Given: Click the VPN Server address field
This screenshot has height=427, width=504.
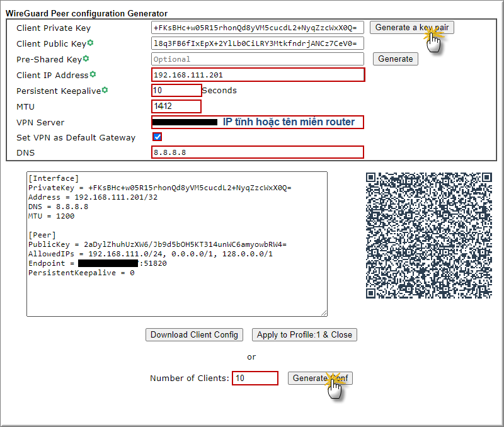Looking at the screenshot, I should 258,122.
